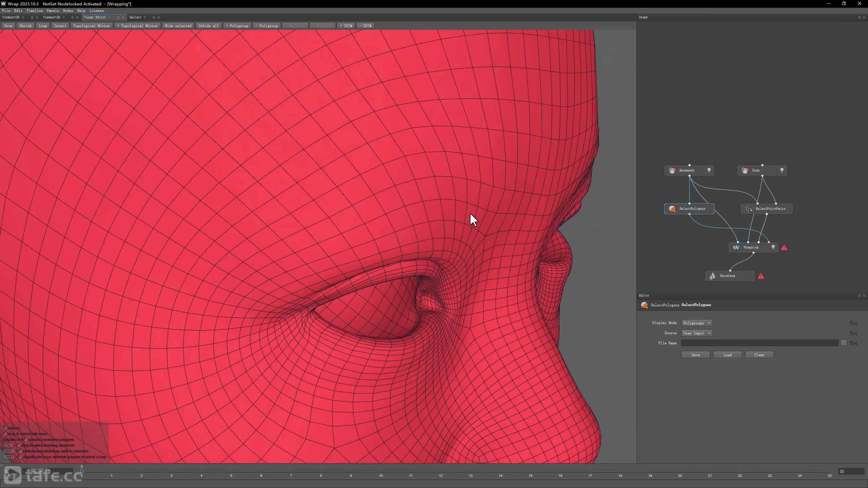Click the green top connector of Basemesh node

pos(689,165)
